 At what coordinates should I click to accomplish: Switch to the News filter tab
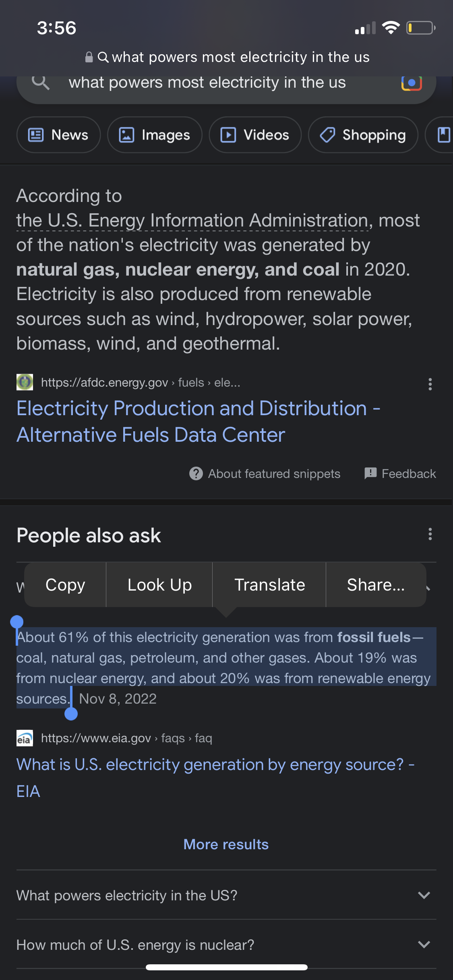58,135
